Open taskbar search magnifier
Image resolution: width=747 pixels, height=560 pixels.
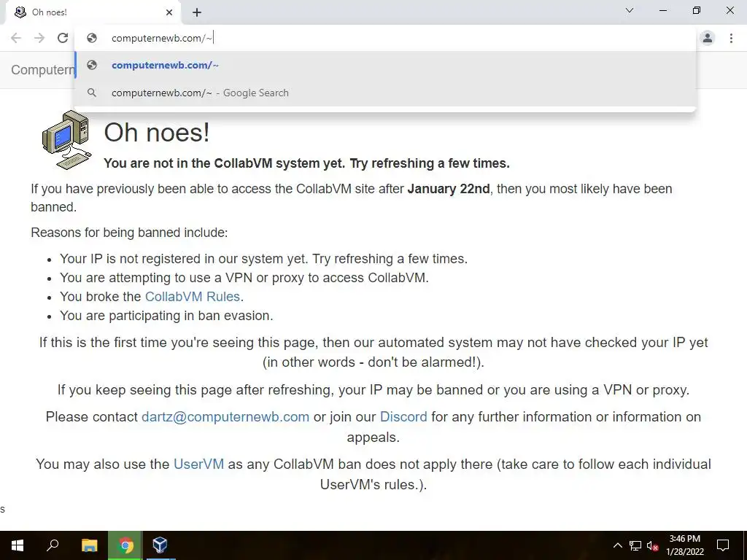pos(53,545)
